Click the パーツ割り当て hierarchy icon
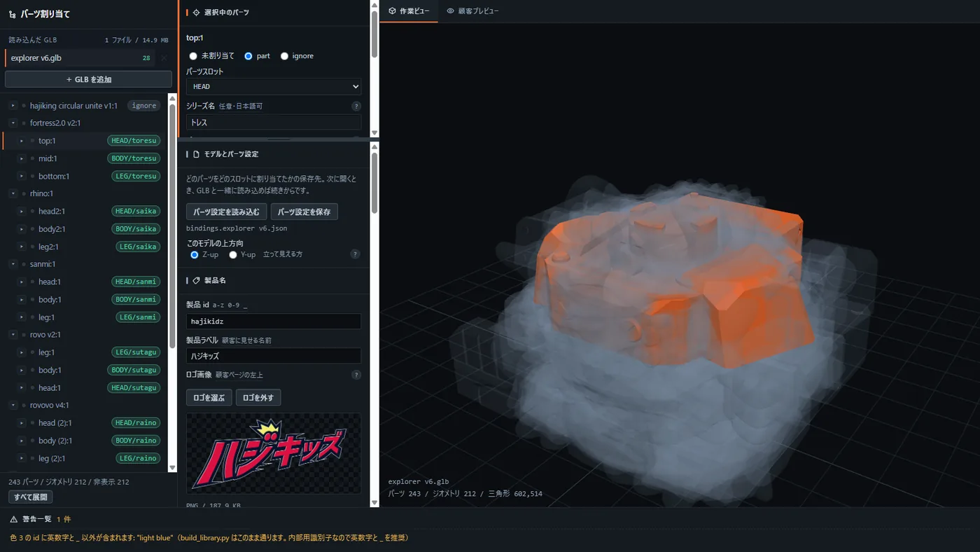 (x=13, y=14)
